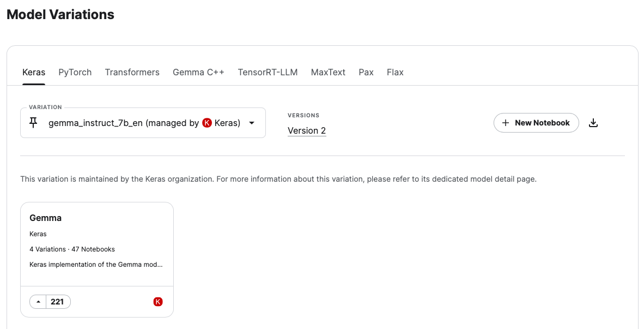Click the 221 upvote count
This screenshot has height=329, width=644.
click(x=57, y=302)
